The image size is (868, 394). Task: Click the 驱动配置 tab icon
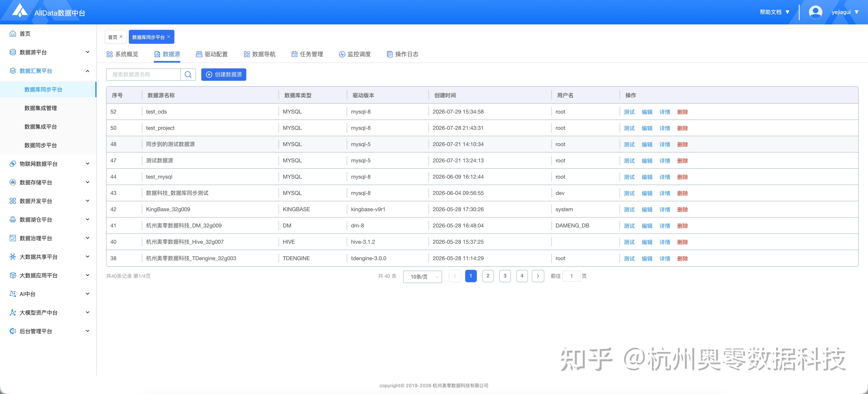click(x=199, y=54)
